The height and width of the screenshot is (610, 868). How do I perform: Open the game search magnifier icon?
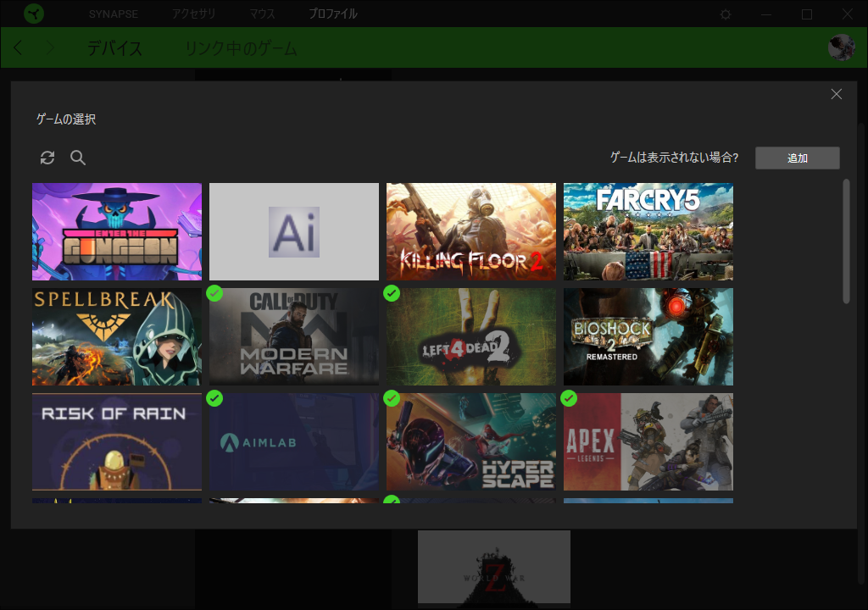tap(78, 158)
